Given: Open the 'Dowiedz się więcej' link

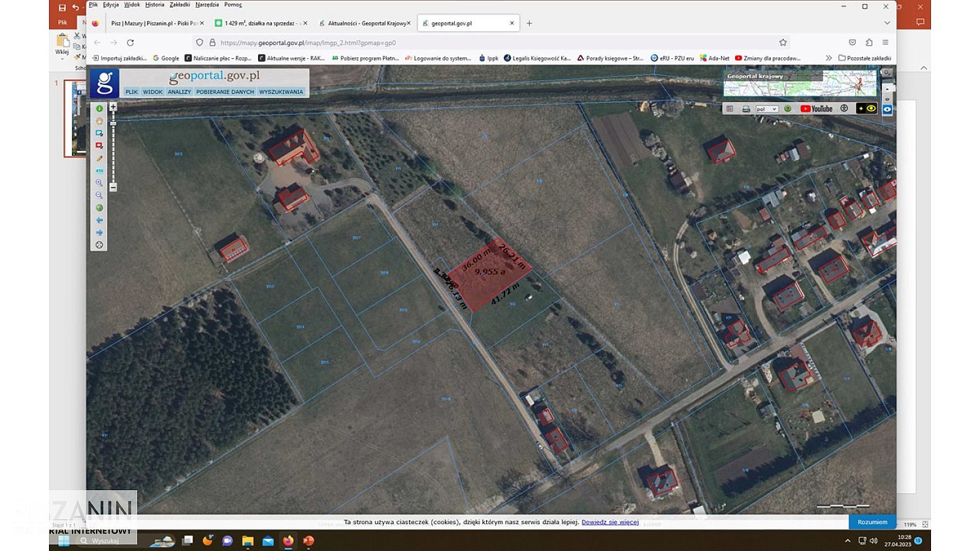Looking at the screenshot, I should click(x=610, y=522).
